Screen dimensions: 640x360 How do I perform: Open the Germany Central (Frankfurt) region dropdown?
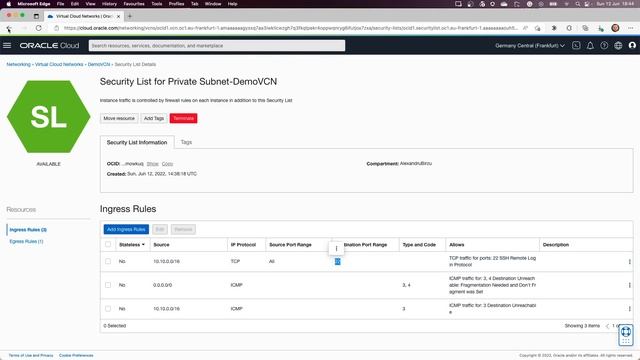(530, 46)
